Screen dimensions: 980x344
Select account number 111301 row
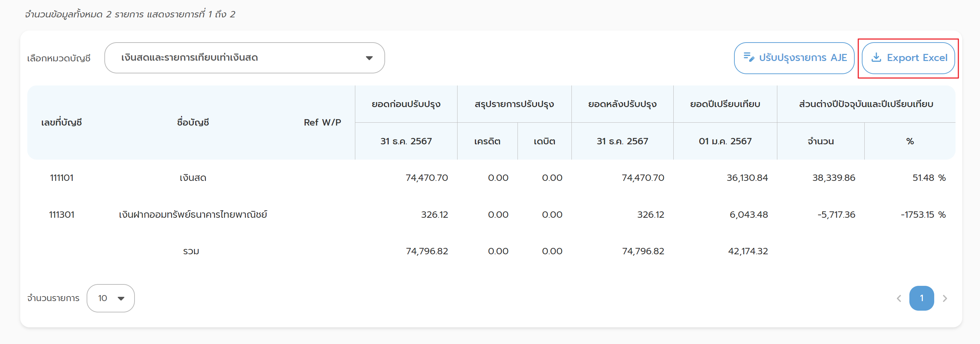62,215
